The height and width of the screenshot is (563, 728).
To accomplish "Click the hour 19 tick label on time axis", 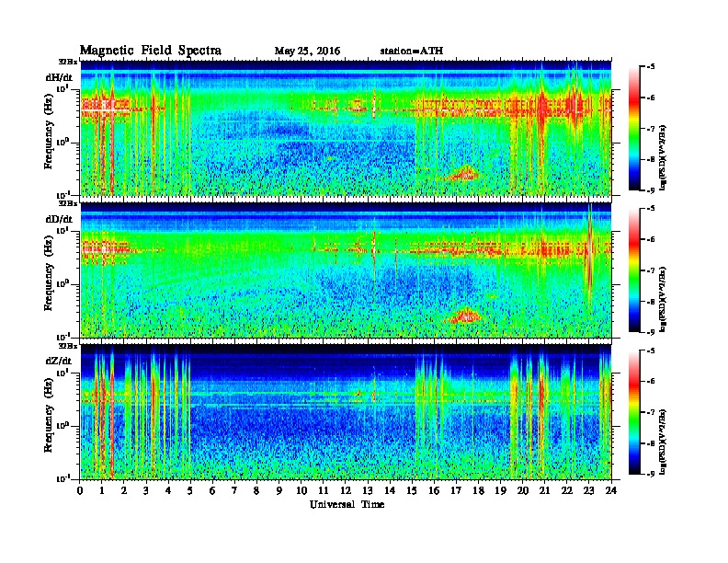I will tap(500, 490).
